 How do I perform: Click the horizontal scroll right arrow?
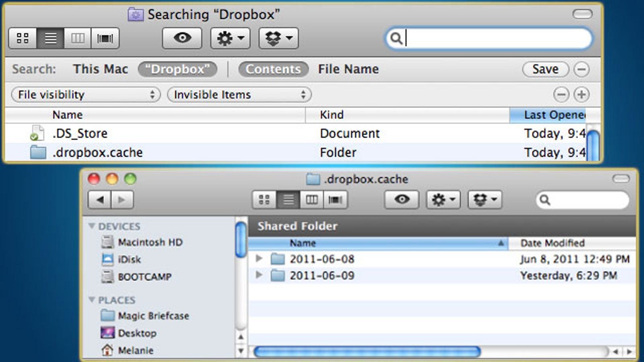click(630, 352)
